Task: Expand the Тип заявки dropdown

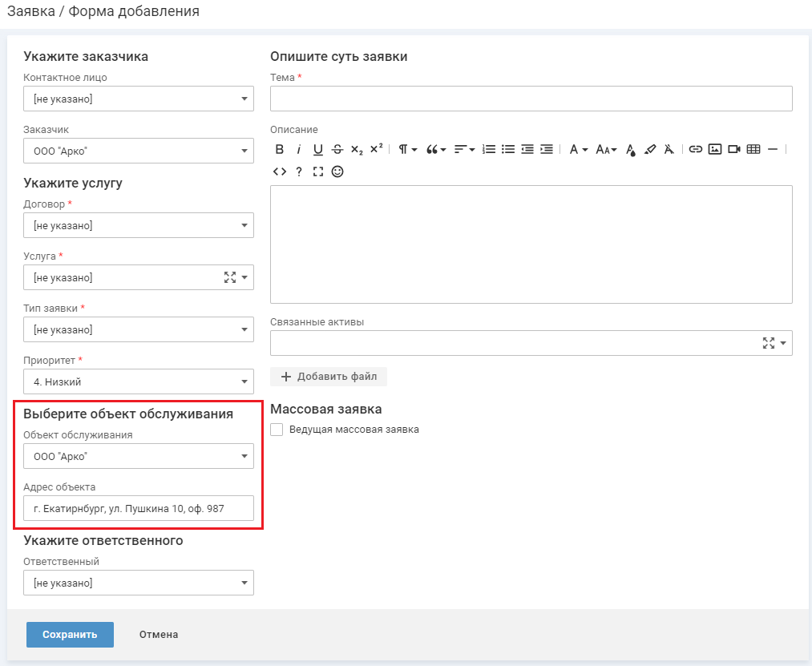Action: coord(139,329)
